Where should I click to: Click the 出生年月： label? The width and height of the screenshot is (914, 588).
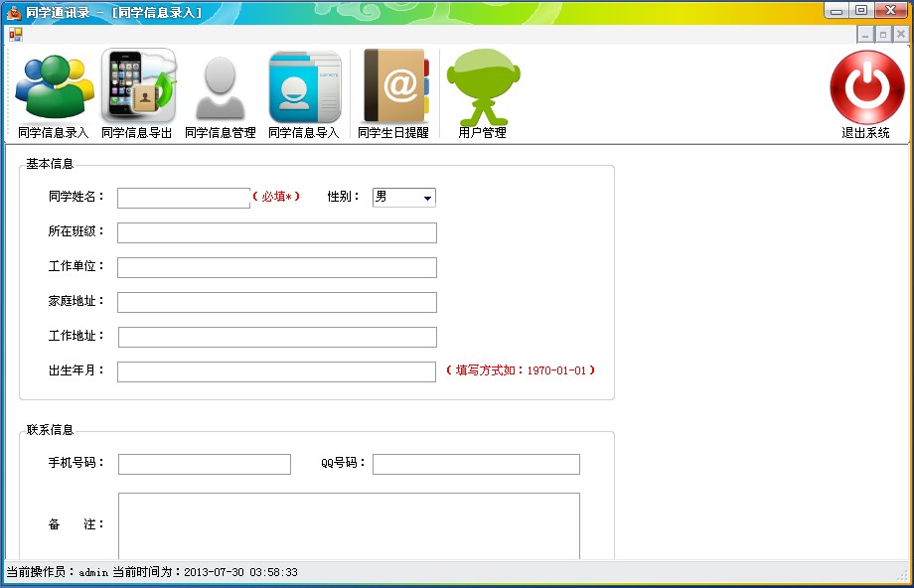coord(76,370)
